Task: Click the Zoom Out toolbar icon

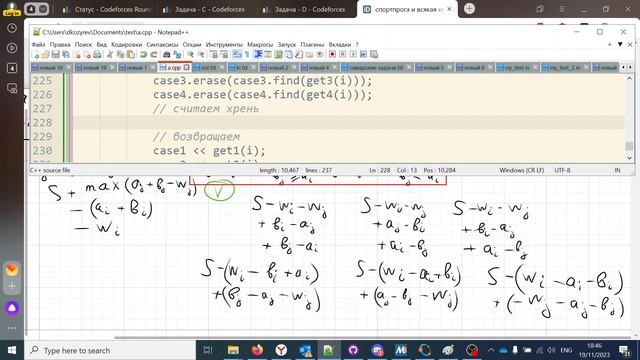Action: point(201,54)
